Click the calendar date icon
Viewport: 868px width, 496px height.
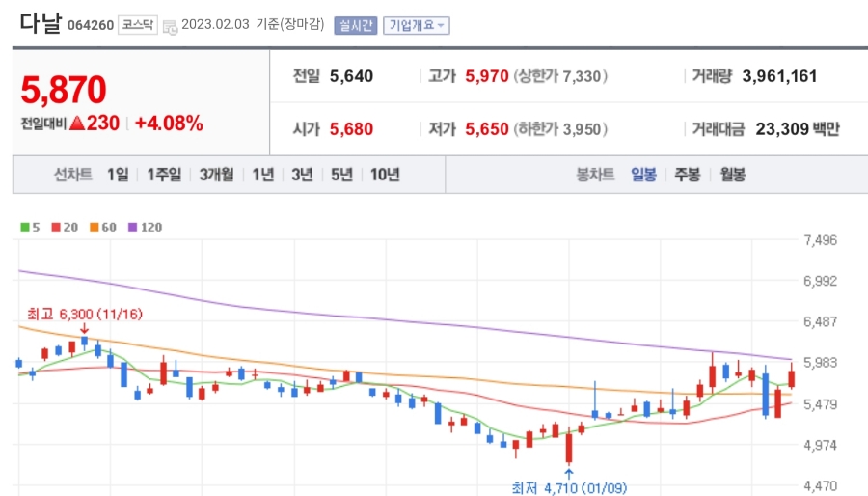[170, 27]
